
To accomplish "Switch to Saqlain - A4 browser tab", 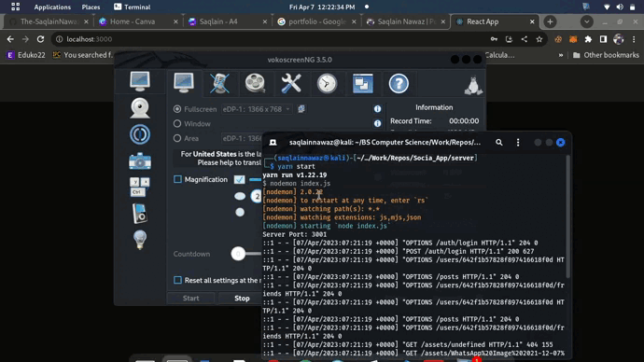I will [228, 21].
